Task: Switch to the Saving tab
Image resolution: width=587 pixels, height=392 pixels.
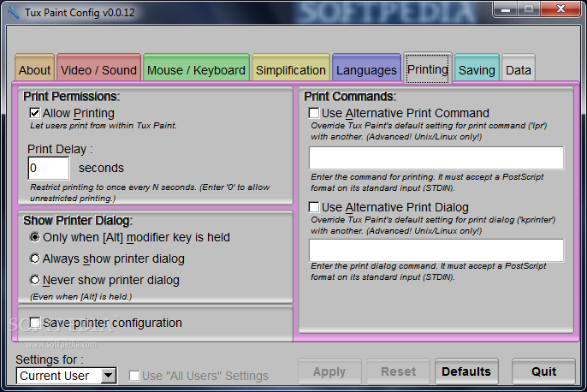Action: coord(477,69)
